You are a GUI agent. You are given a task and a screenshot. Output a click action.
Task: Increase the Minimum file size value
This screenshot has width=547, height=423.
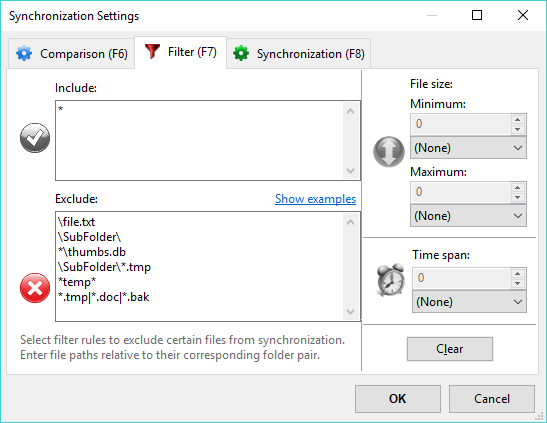[518, 120]
